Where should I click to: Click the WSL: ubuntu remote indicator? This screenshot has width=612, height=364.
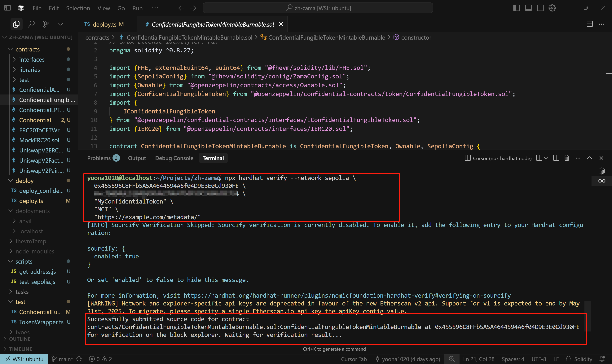coord(24,359)
